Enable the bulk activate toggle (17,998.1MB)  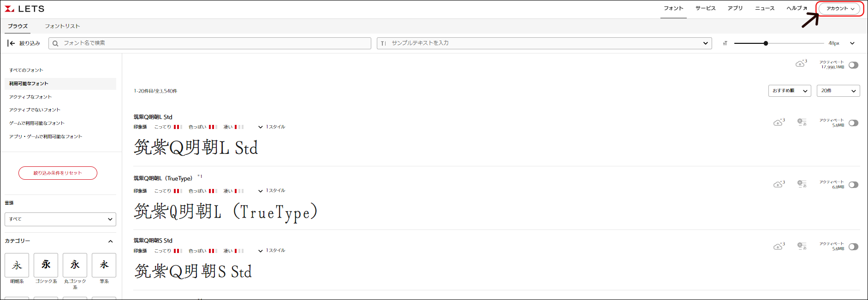point(853,65)
